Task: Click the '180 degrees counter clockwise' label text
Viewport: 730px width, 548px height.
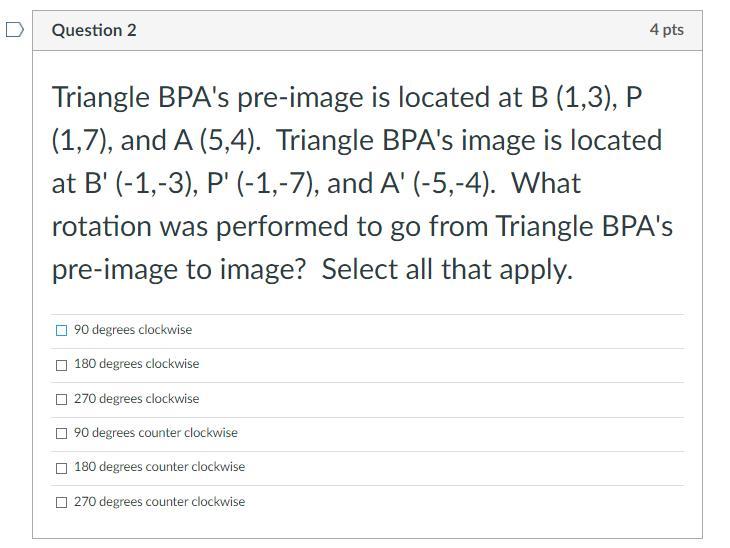Action: click(159, 467)
